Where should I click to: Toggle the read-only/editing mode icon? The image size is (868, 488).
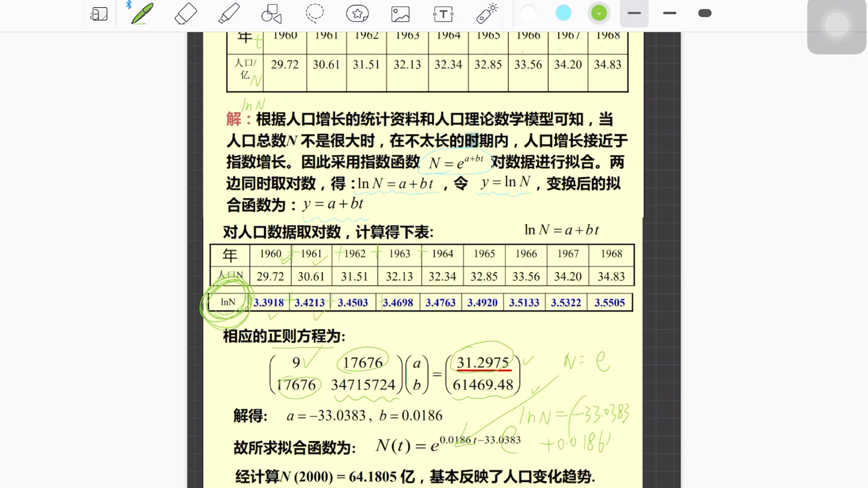pyautogui.click(x=99, y=14)
